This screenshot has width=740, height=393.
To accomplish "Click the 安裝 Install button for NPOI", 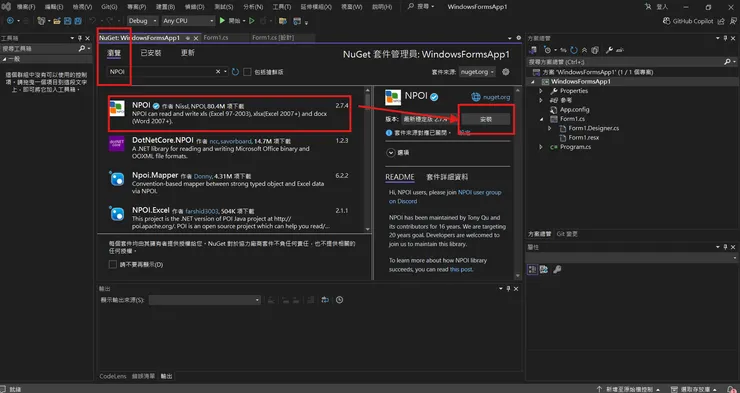I will click(x=486, y=119).
